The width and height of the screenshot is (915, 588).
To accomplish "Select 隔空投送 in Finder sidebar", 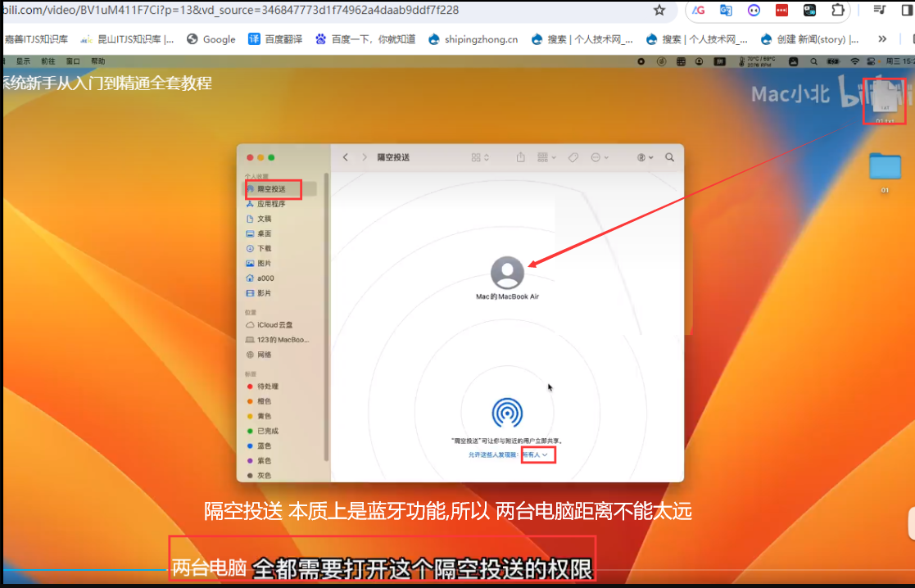I will point(281,189).
